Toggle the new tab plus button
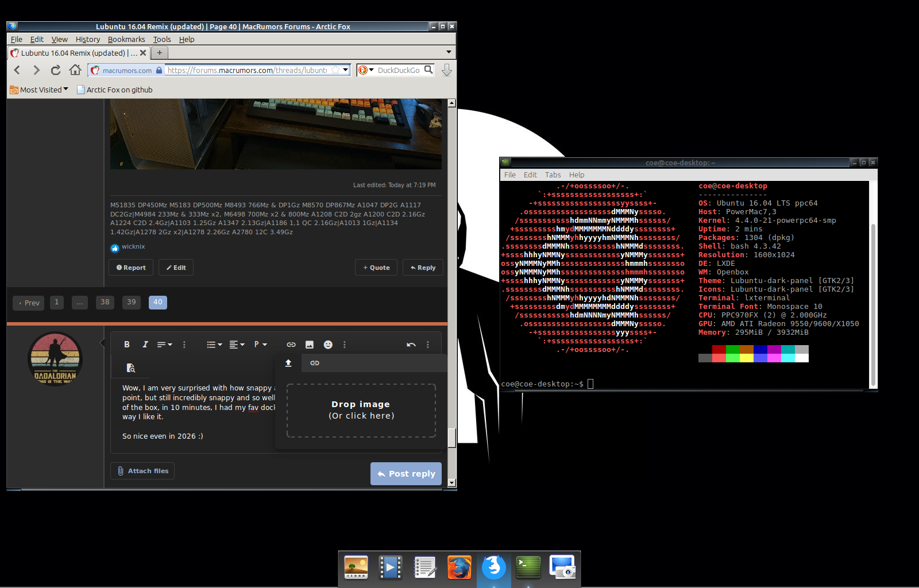This screenshot has height=588, width=919. click(159, 52)
